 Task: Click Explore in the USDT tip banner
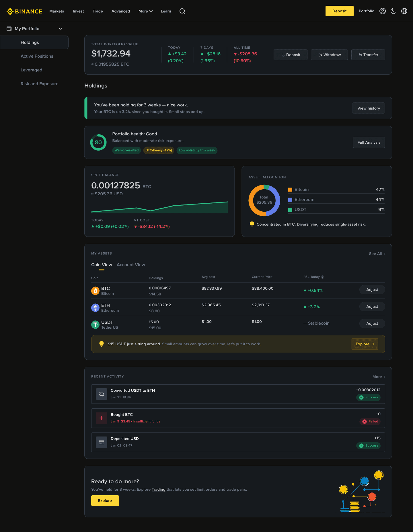click(x=365, y=344)
